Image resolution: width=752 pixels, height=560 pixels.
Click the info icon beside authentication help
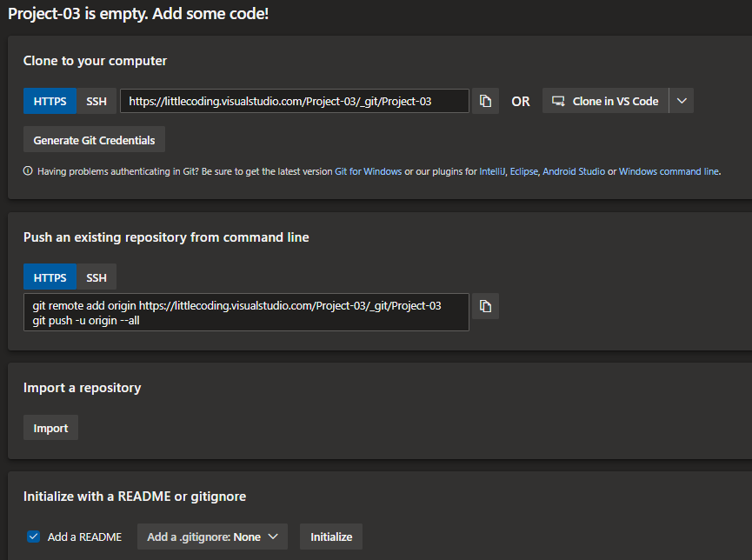[x=28, y=171]
